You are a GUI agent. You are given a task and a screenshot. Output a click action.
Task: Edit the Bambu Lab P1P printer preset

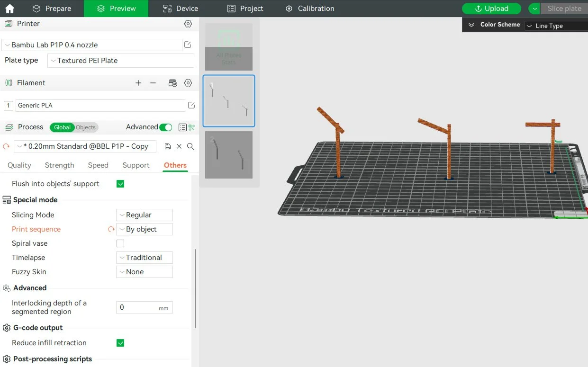[188, 45]
